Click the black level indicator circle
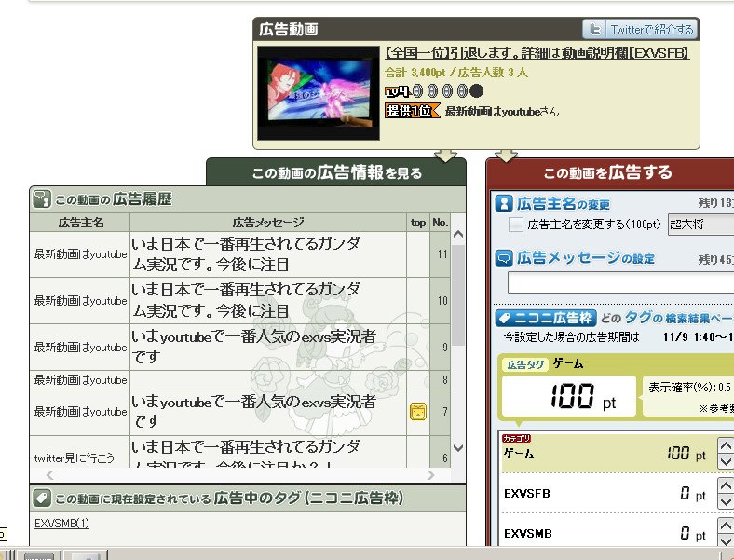 (x=476, y=90)
